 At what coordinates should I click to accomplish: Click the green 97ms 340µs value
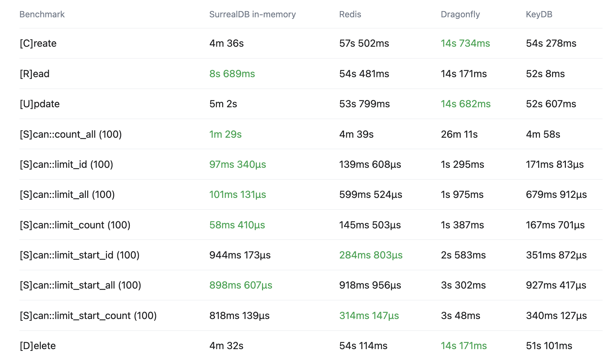coord(238,164)
